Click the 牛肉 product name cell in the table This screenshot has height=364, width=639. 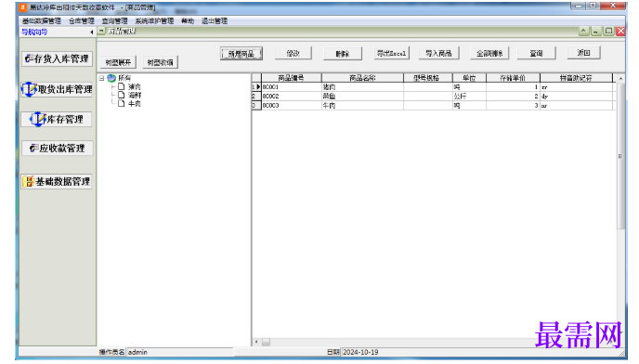tap(363, 105)
